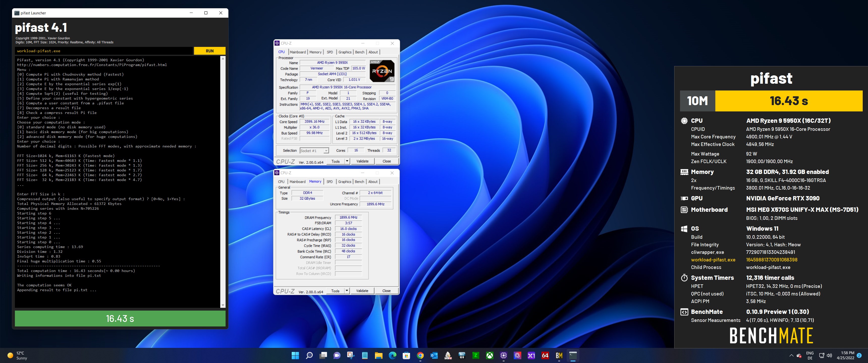This screenshot has width=868, height=363.
Task: Click the Windows OS icon in BenchMate panel
Action: pos(684,229)
